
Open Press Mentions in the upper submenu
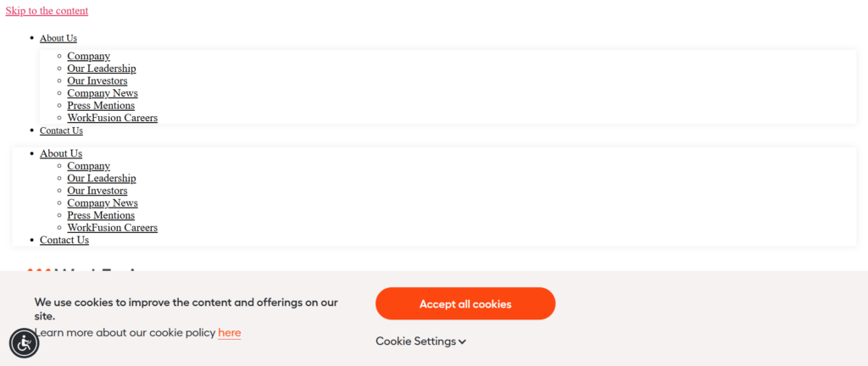(x=101, y=106)
